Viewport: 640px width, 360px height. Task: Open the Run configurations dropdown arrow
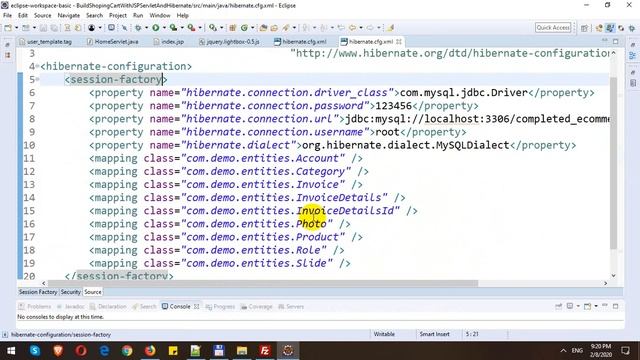point(164,28)
